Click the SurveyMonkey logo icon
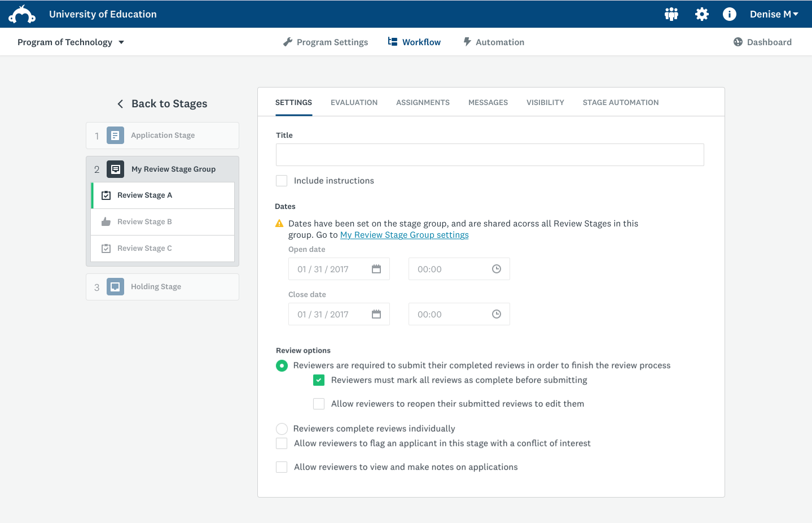Viewport: 812px width, 523px height. pos(22,14)
